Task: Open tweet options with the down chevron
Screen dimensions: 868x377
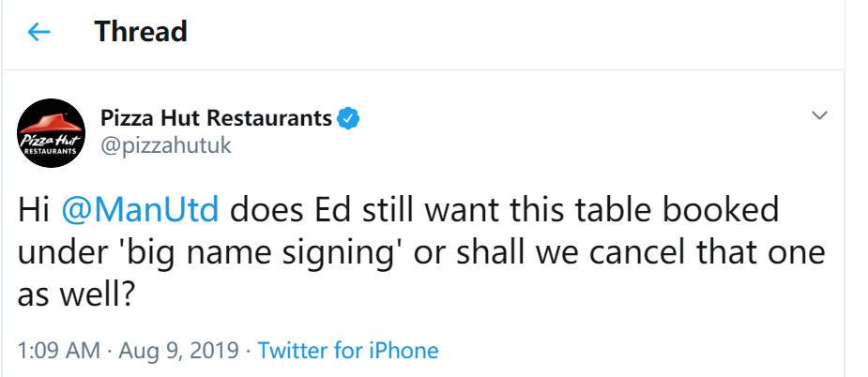Action: (818, 115)
